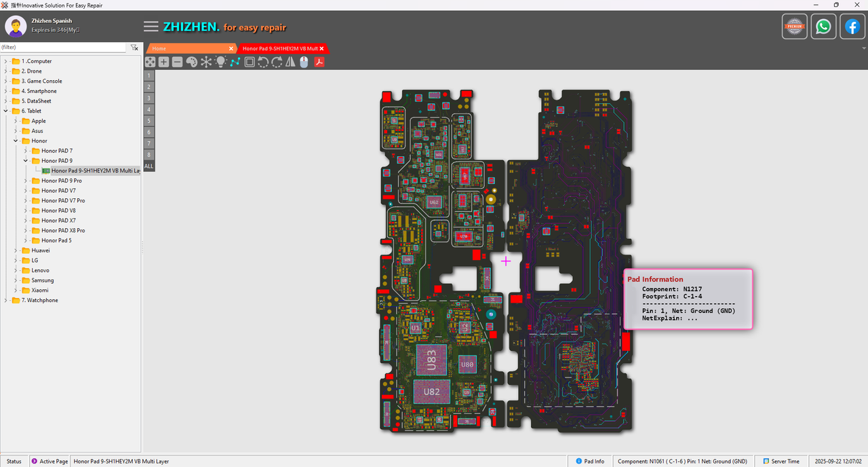Show layer 1 only

149,75
